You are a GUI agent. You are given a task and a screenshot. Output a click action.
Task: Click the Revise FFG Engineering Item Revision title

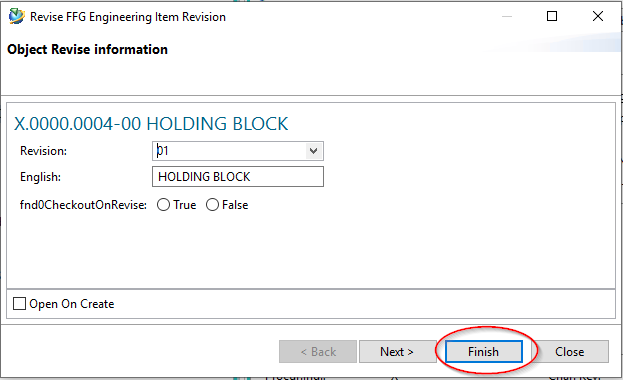point(128,17)
